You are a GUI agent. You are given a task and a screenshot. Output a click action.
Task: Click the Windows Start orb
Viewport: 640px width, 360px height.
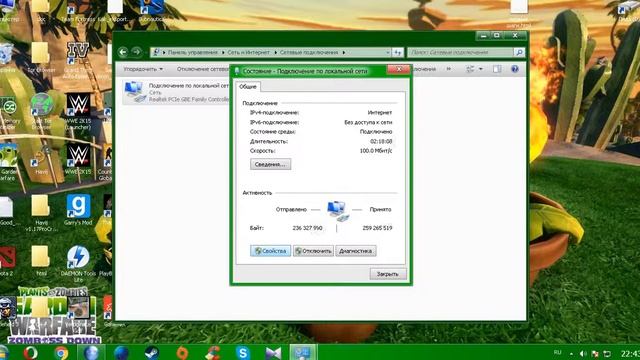click(4, 353)
